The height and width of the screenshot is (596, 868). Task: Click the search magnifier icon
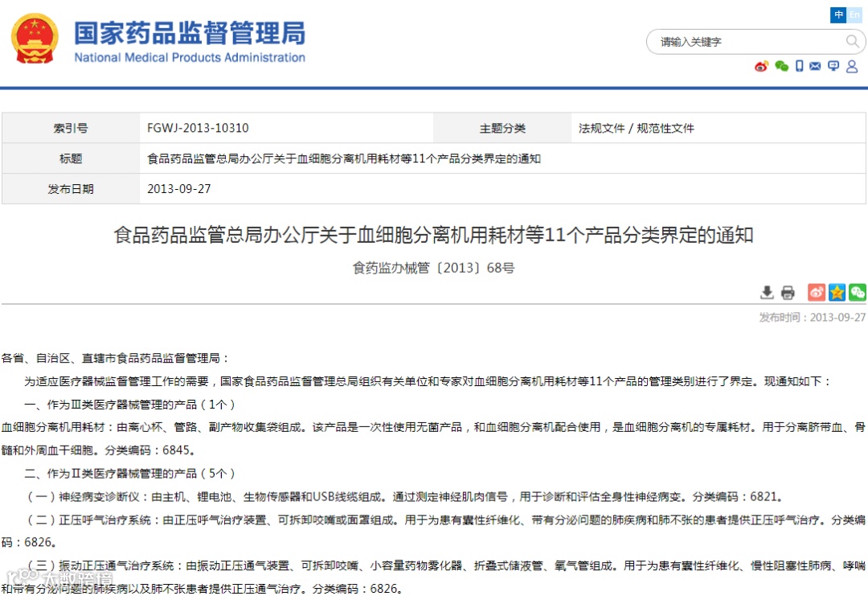point(852,41)
